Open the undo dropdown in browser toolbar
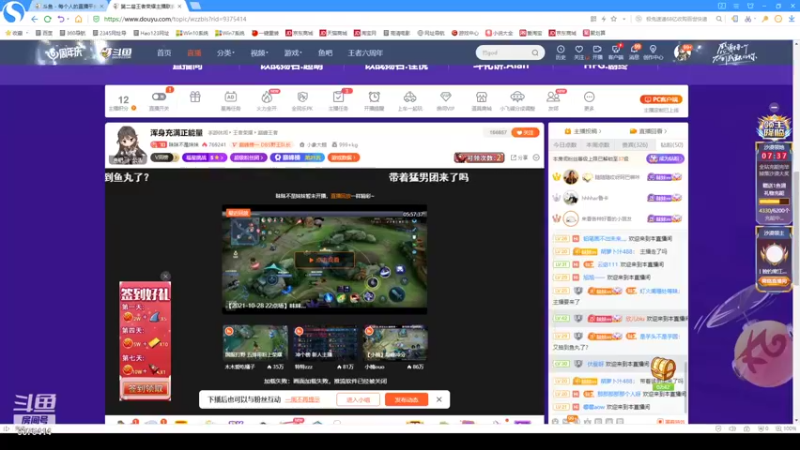The width and height of the screenshot is (800, 450). (x=68, y=19)
